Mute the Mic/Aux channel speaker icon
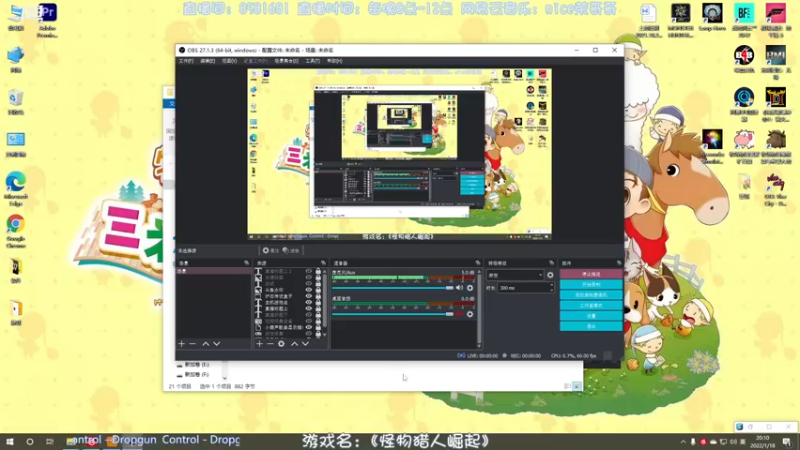Screen dimensions: 800x450 [x=459, y=288]
